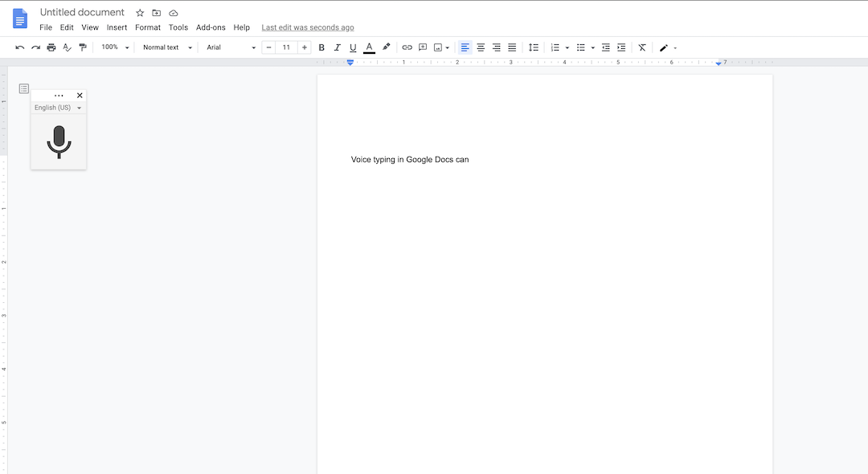This screenshot has width=868, height=474.
Task: Increase the paragraph indent
Action: [x=621, y=47]
